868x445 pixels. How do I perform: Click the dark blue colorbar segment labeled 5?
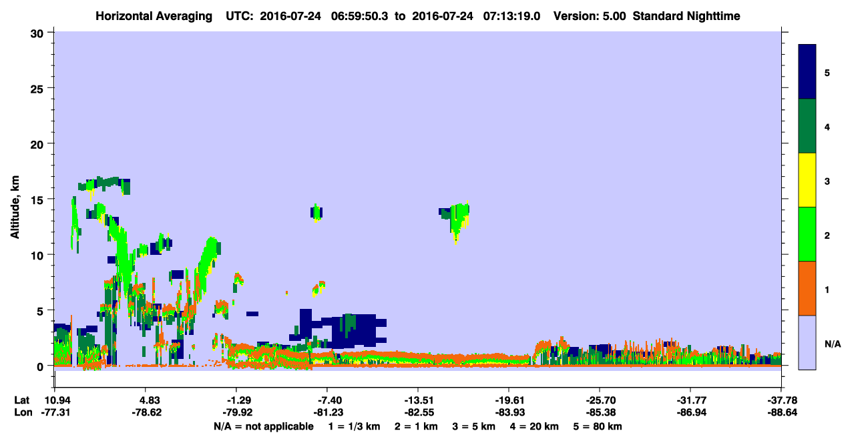[808, 72]
